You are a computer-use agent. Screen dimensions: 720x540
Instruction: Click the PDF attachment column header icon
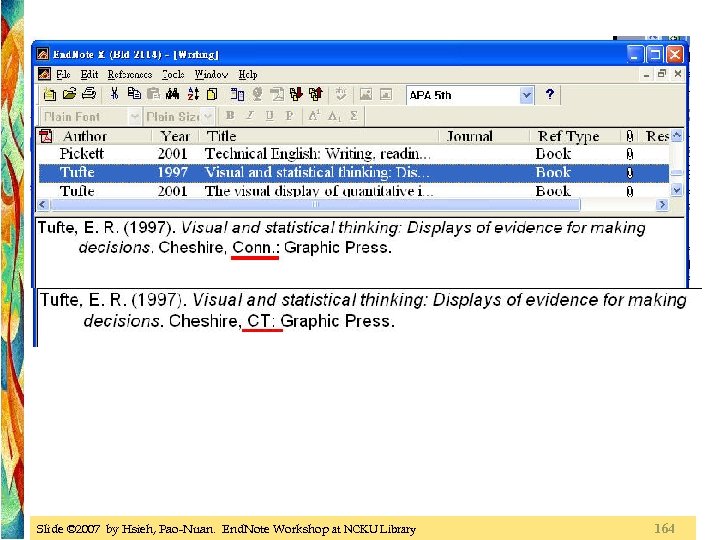46,136
